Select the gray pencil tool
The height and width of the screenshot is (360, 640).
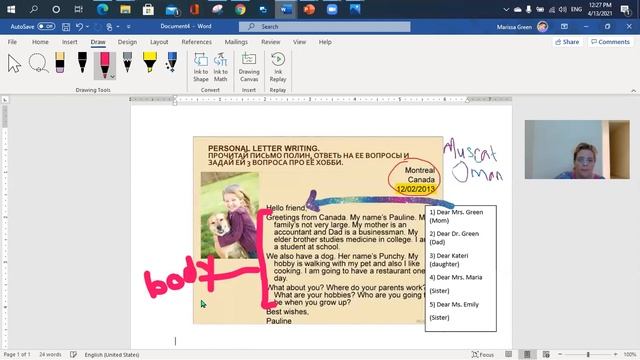(x=127, y=62)
